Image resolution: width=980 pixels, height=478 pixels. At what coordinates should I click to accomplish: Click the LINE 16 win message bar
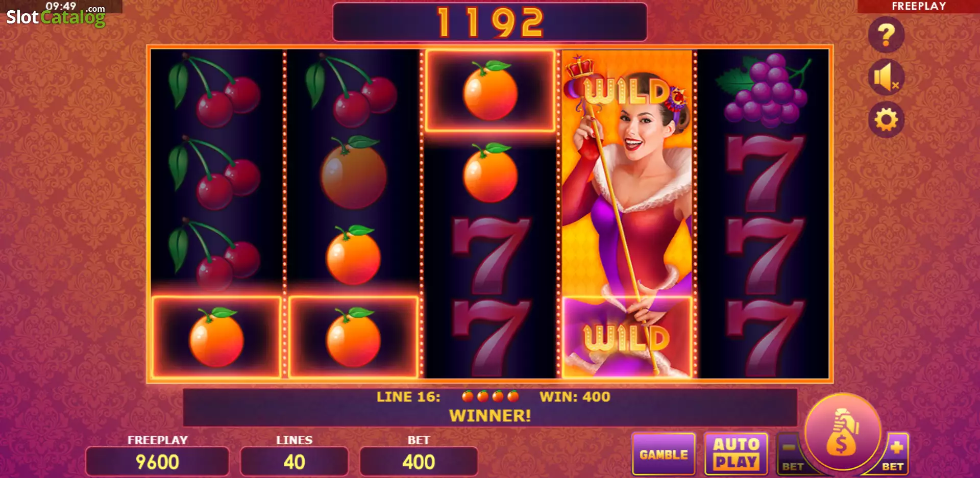point(490,407)
